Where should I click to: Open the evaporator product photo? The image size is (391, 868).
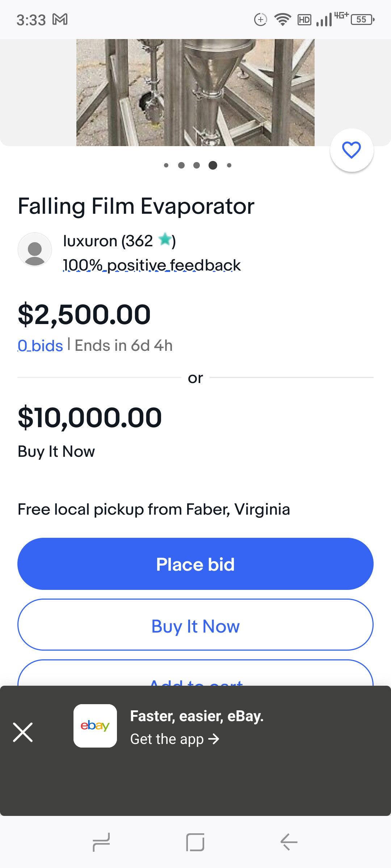[x=195, y=93]
